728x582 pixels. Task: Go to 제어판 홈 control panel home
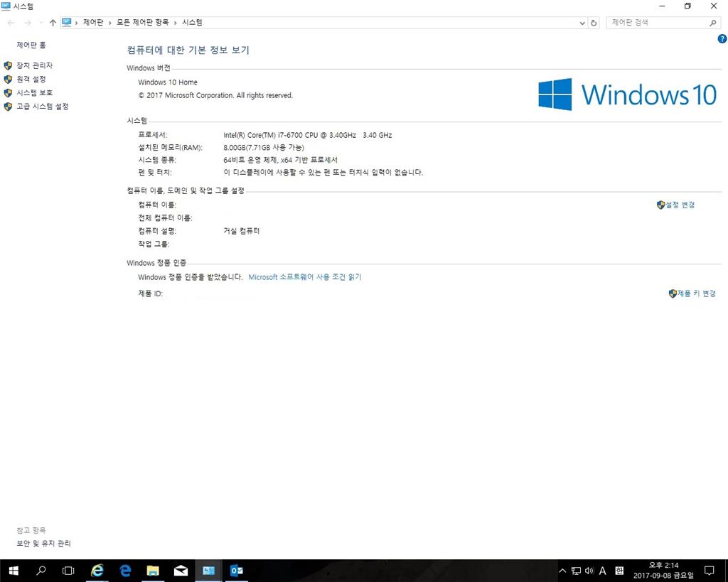tap(31, 45)
